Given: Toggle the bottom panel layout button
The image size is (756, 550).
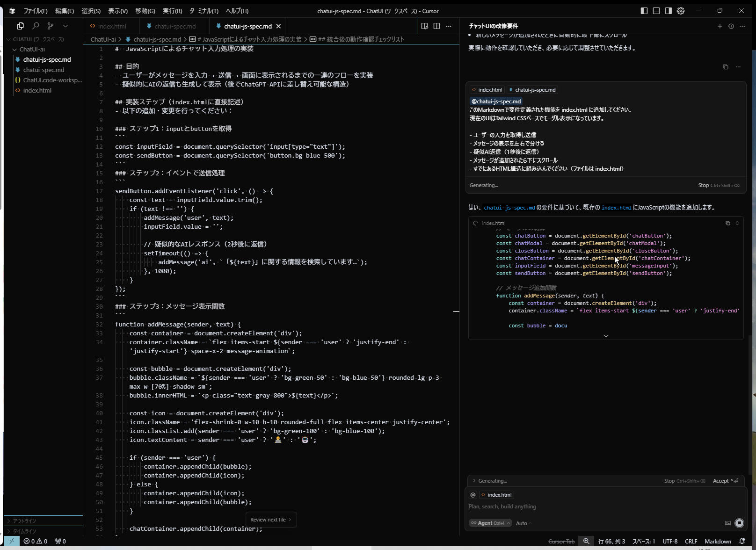Looking at the screenshot, I should pyautogui.click(x=656, y=11).
